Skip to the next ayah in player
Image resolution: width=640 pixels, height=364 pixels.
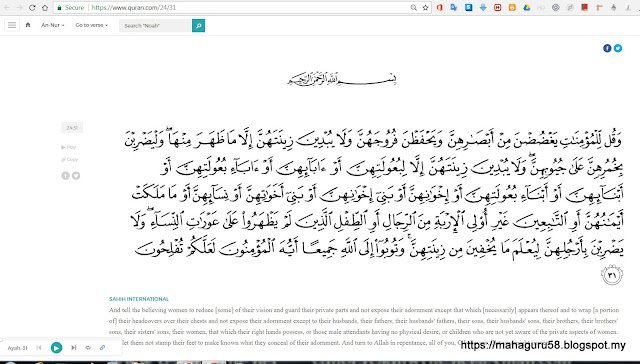click(x=73, y=348)
